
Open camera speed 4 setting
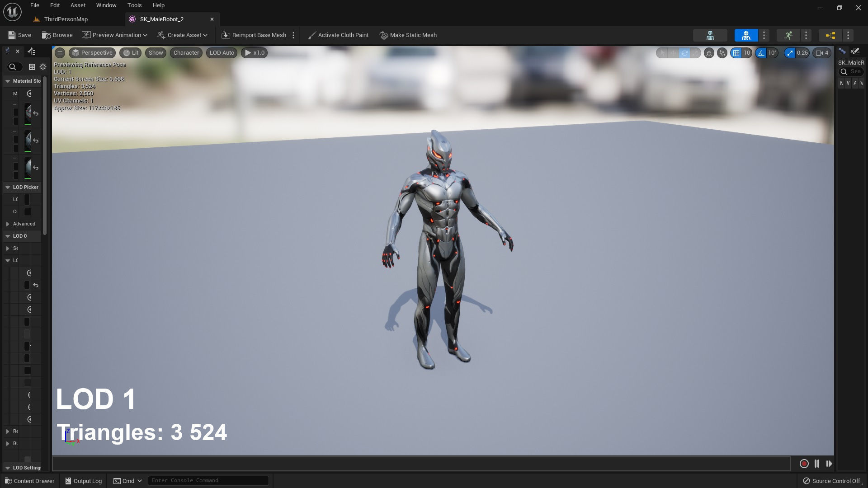(x=822, y=53)
